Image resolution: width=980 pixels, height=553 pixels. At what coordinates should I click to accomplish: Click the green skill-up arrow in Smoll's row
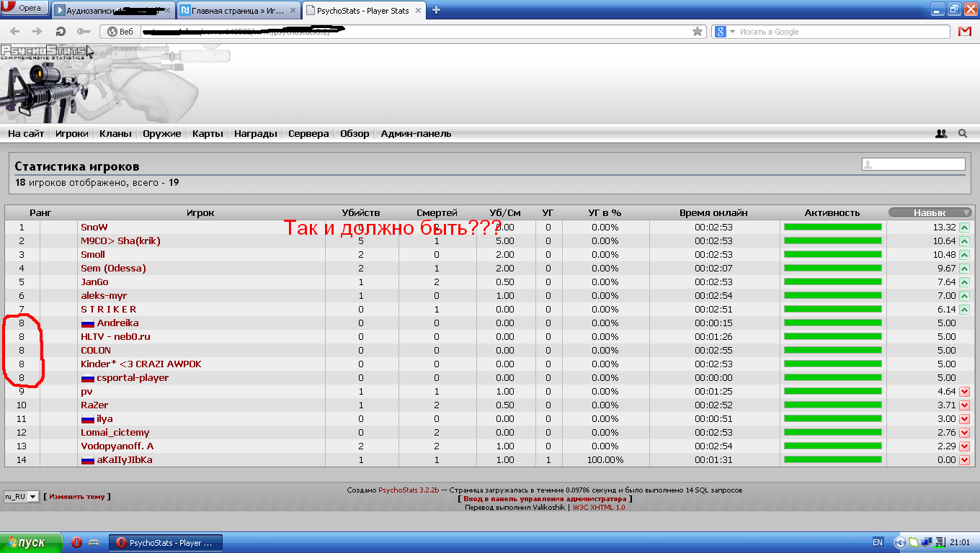[x=965, y=255]
